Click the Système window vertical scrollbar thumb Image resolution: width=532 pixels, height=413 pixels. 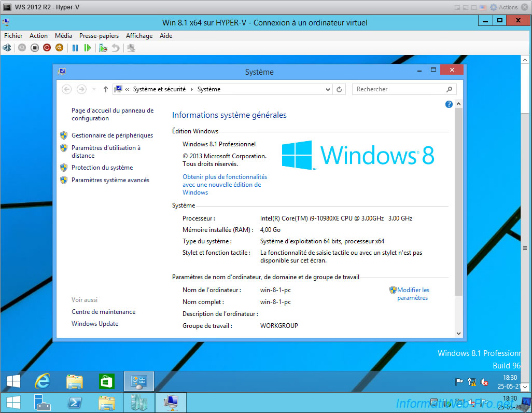(459, 201)
